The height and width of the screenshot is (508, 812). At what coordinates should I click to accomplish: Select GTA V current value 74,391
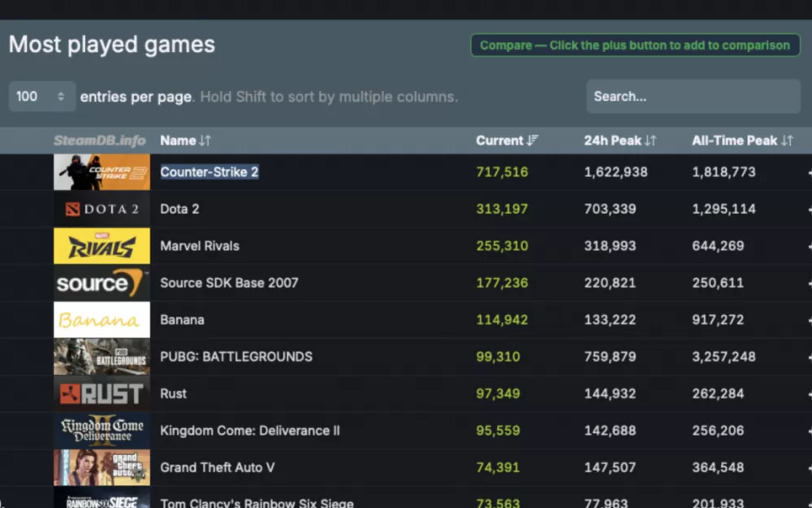[499, 467]
